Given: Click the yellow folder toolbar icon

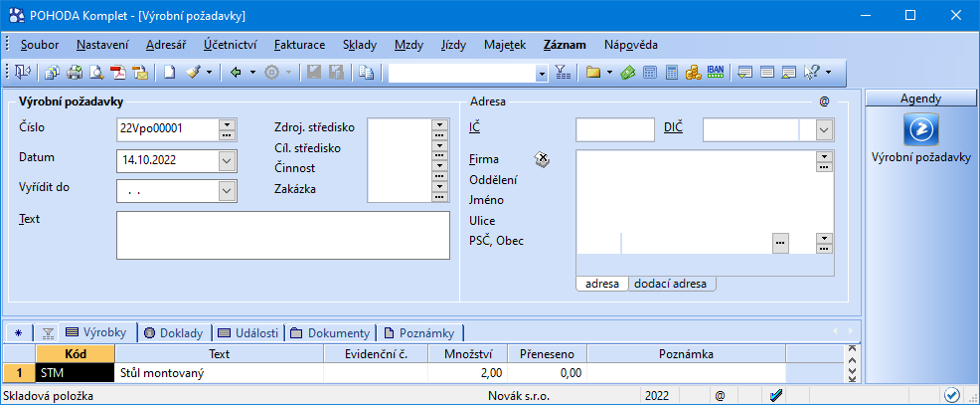Looking at the screenshot, I should tap(593, 73).
